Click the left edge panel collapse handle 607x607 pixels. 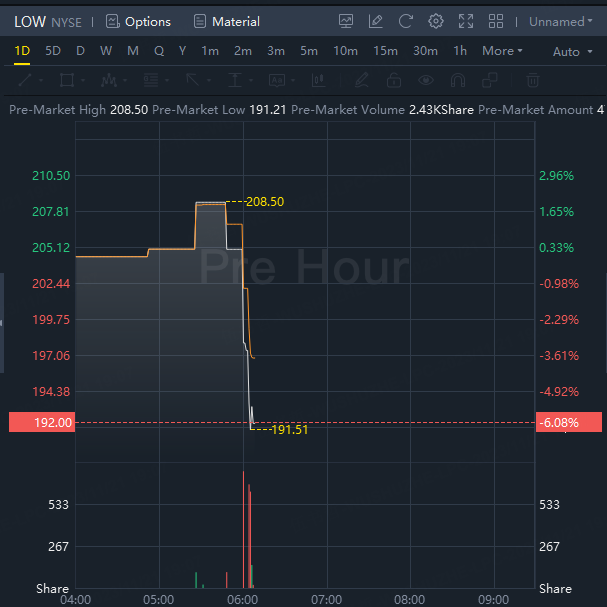[x=2, y=323]
